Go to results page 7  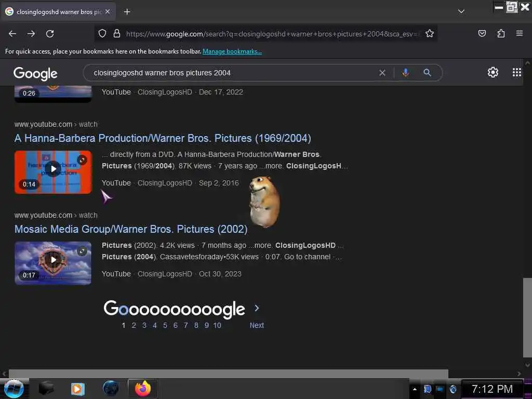point(185,325)
